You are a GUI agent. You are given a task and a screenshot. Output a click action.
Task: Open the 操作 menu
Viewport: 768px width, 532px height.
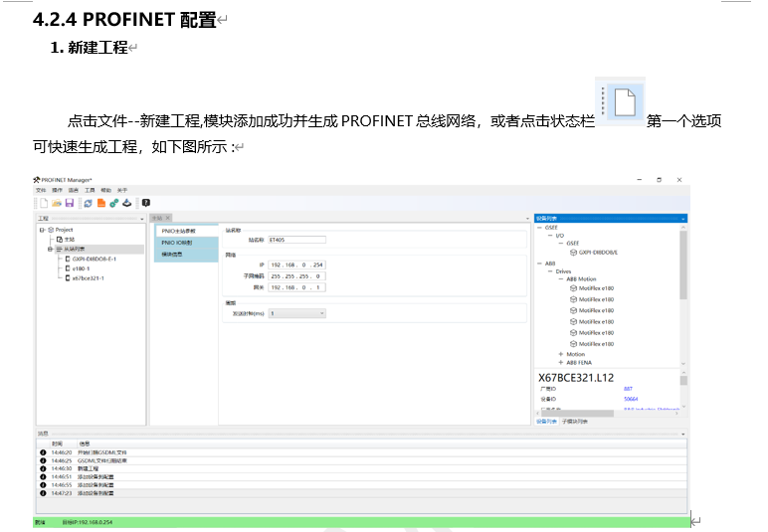pyautogui.click(x=58, y=190)
